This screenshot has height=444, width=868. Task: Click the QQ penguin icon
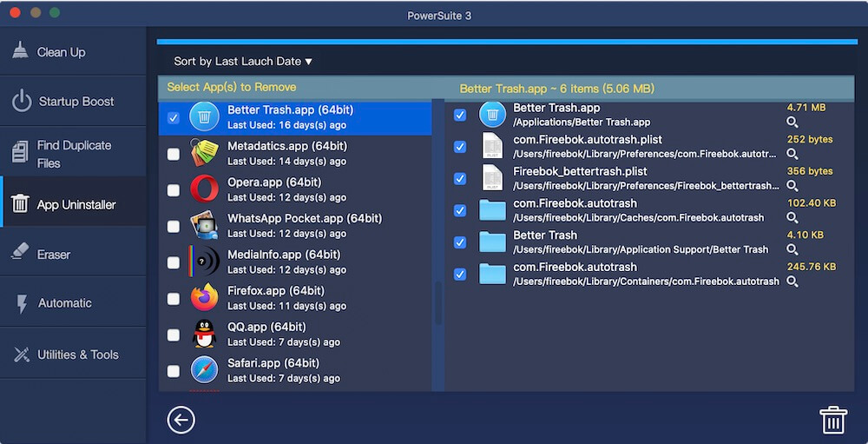(x=204, y=335)
